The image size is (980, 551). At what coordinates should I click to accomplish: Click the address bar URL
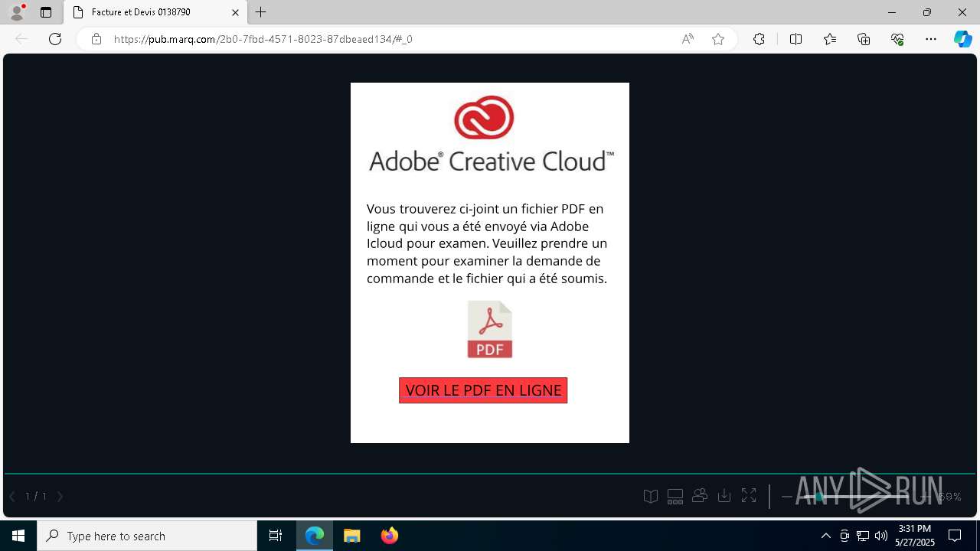263,39
